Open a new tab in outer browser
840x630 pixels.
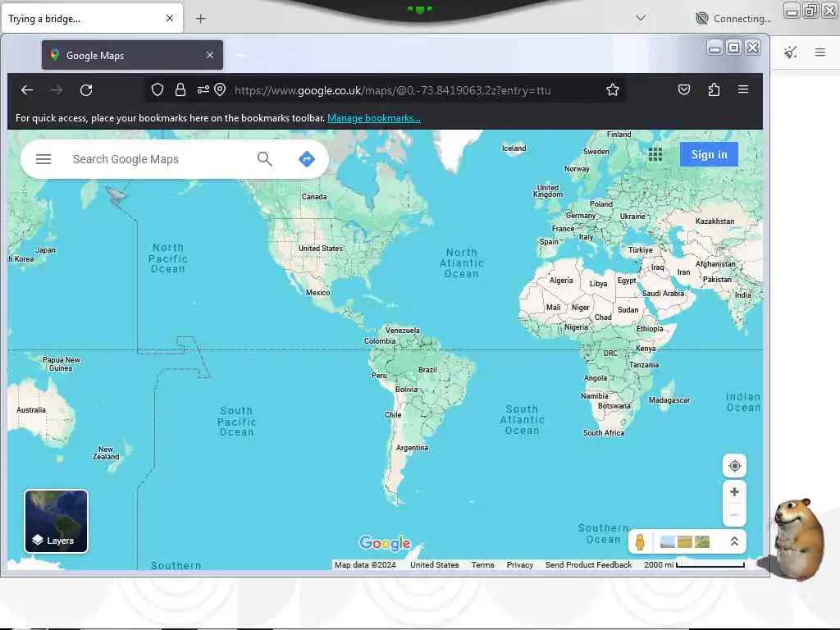point(200,19)
